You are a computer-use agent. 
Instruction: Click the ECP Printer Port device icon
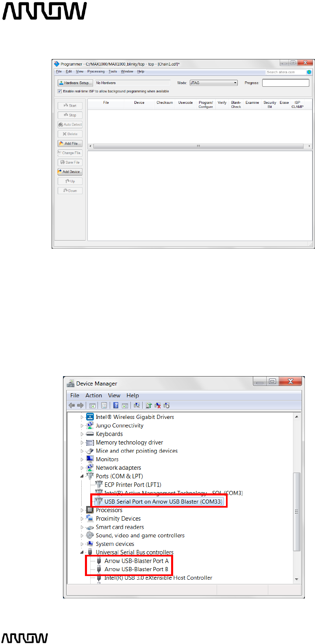pyautogui.click(x=98, y=484)
